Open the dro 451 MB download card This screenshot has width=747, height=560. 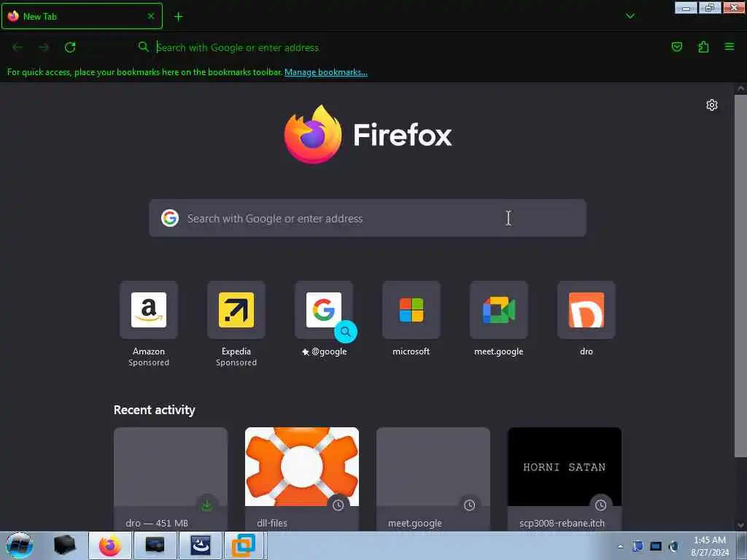coord(171,479)
